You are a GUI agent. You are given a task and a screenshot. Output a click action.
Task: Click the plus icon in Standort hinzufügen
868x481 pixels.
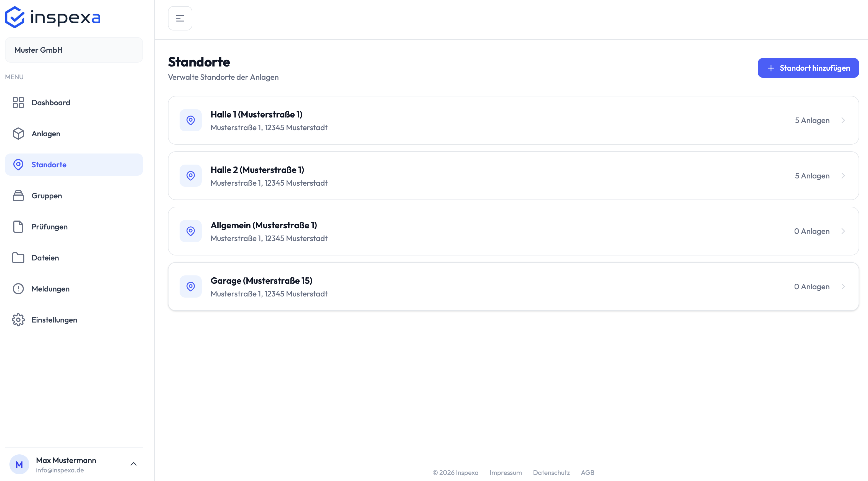coord(771,68)
